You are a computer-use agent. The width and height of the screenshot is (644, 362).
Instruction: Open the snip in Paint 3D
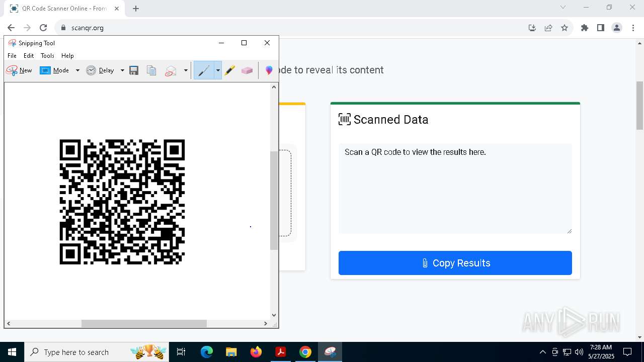(x=269, y=70)
